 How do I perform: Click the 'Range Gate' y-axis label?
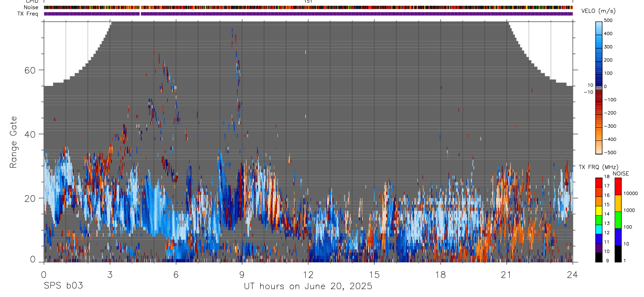tap(15, 142)
